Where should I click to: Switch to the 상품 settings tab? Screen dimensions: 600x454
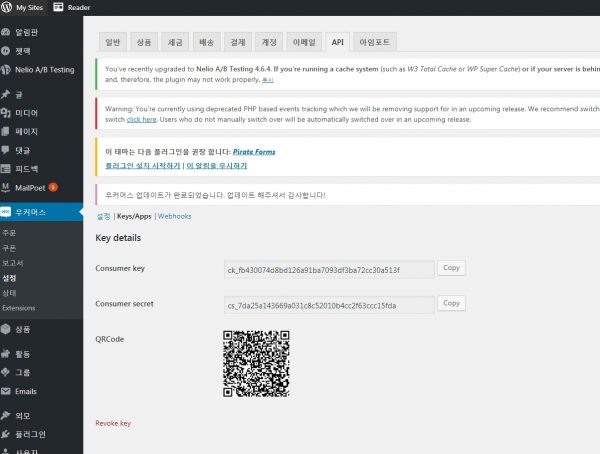(x=144, y=42)
